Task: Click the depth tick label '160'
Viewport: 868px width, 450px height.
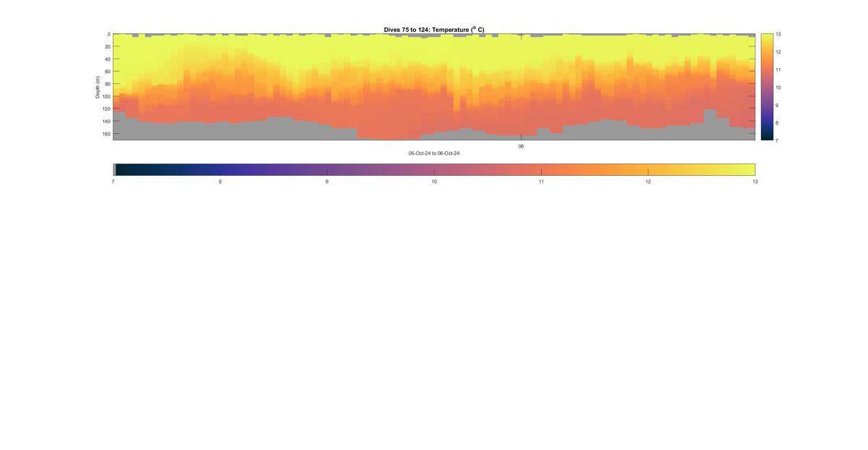Action: click(106, 134)
